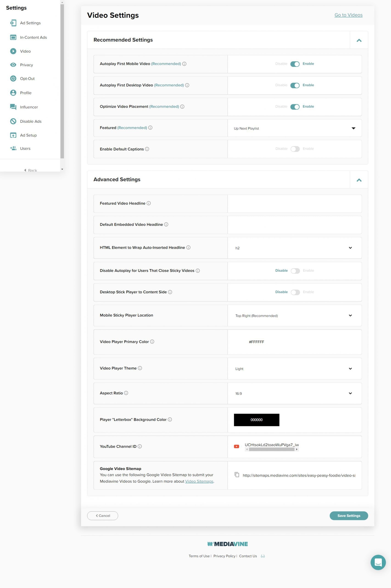Click the Featured Video Headline input field
This screenshot has width=391, height=588.
tap(294, 204)
